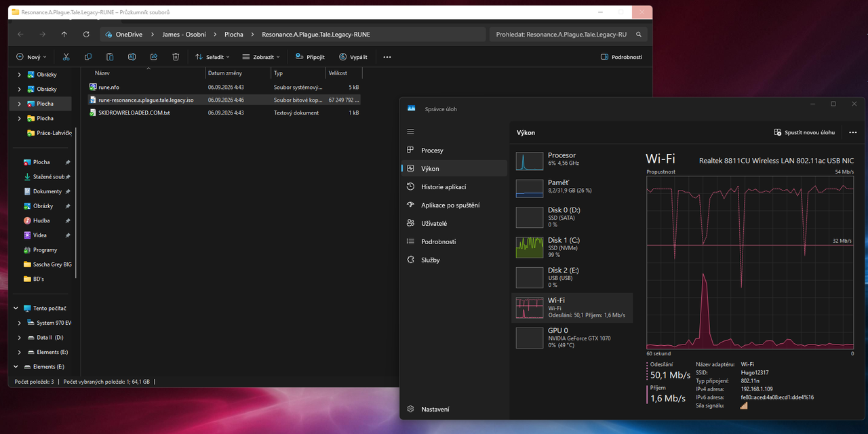Click Připojit to mount the ISO
The width and height of the screenshot is (868, 434).
(310, 57)
